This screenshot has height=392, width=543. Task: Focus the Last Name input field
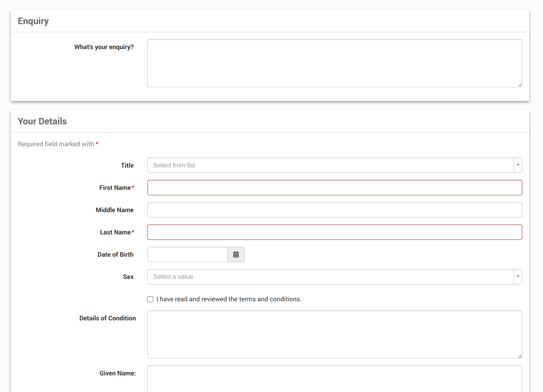point(335,232)
